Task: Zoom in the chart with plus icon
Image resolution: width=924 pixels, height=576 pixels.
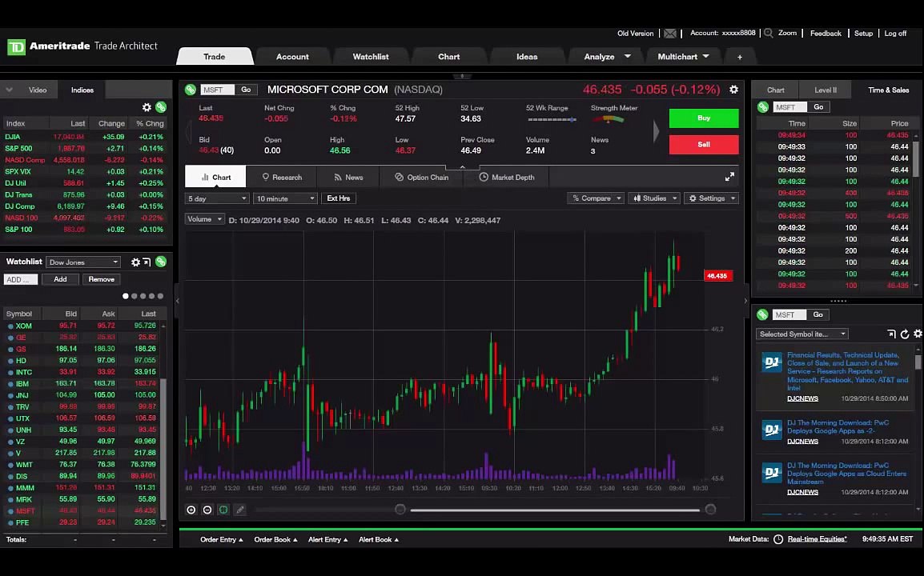Action: point(191,510)
